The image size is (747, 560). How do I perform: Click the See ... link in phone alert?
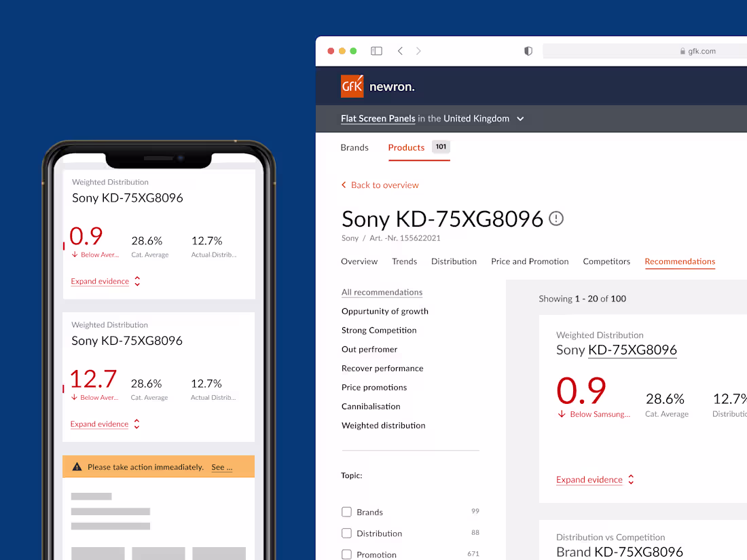pos(222,467)
